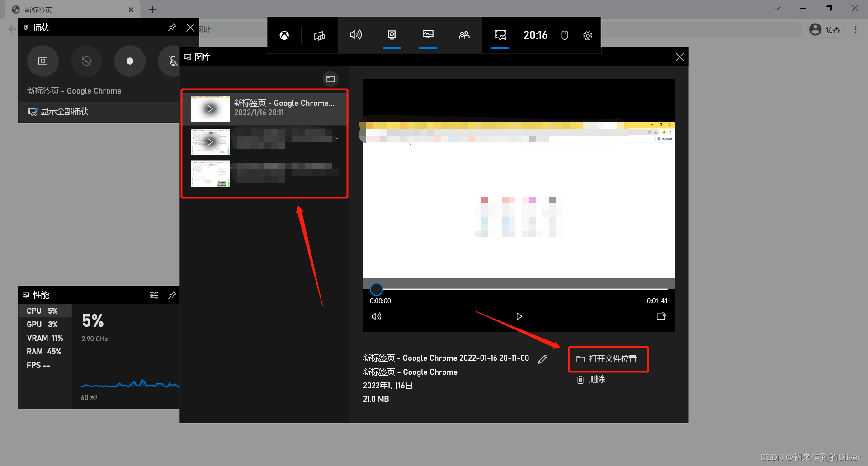Open a new Chrome tab

[153, 9]
